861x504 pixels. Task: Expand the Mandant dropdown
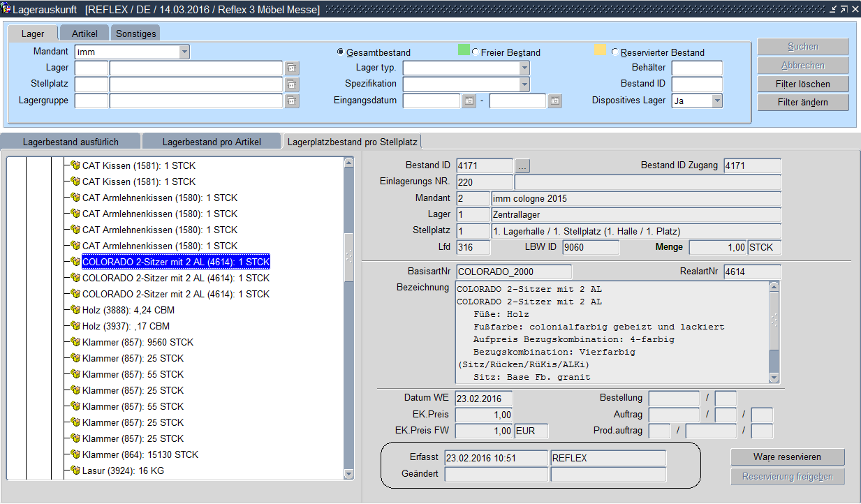click(x=184, y=52)
